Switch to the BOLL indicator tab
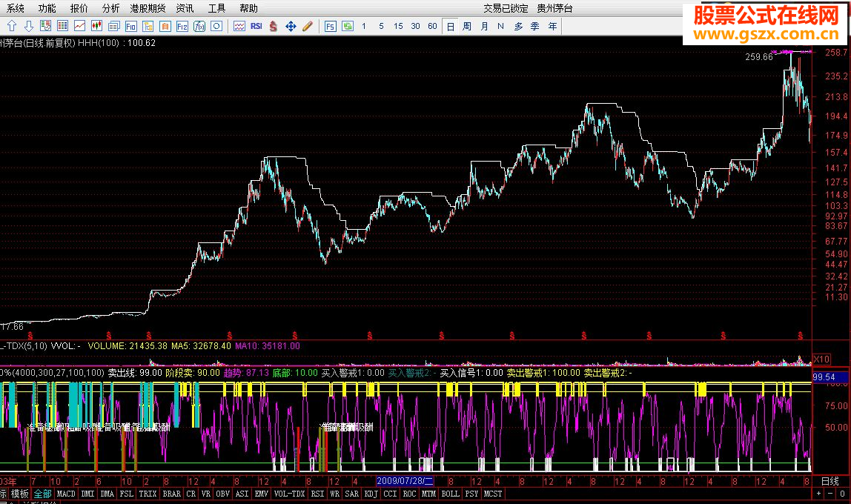This screenshot has height=504, width=851. pos(450,494)
